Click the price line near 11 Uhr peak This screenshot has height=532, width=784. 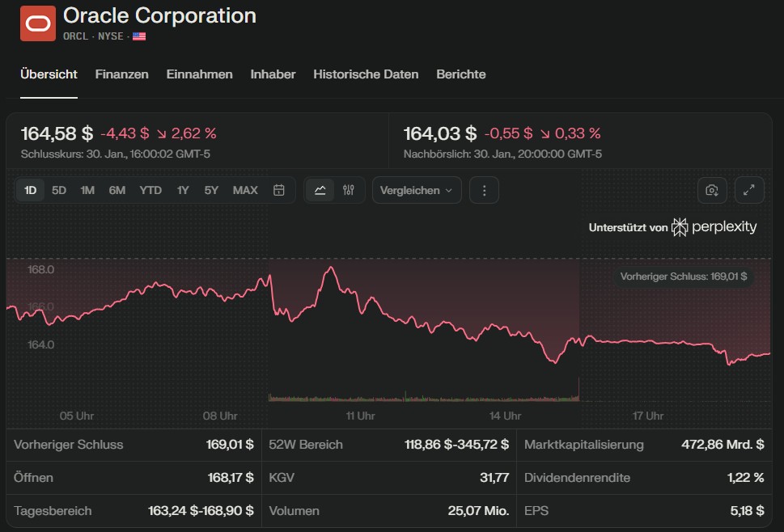coord(329,268)
